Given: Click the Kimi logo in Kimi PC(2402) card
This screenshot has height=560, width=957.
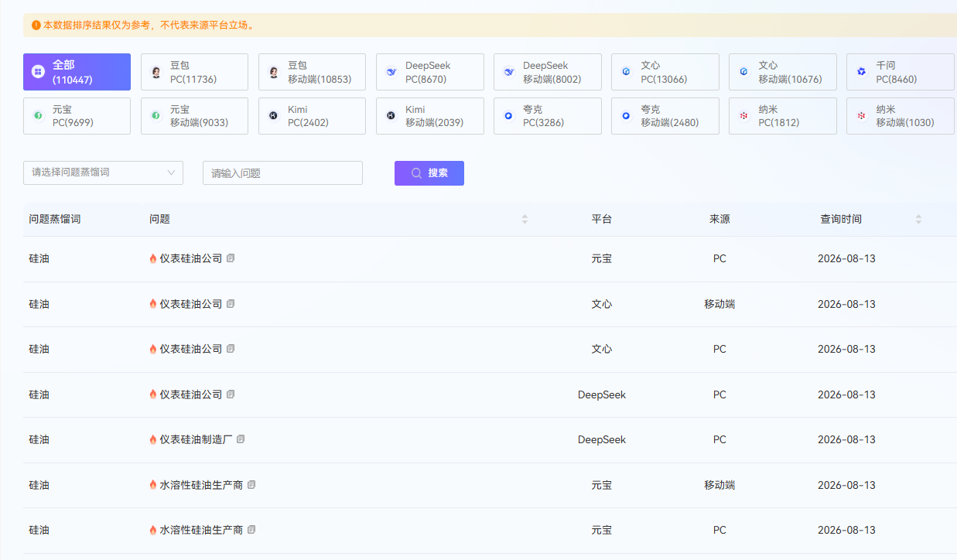Looking at the screenshot, I should [273, 115].
